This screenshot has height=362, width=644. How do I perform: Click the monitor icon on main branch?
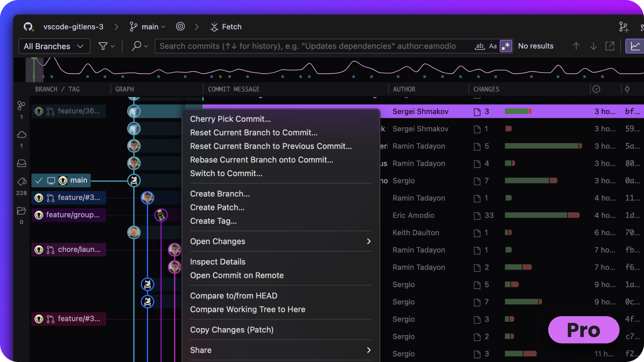click(51, 181)
